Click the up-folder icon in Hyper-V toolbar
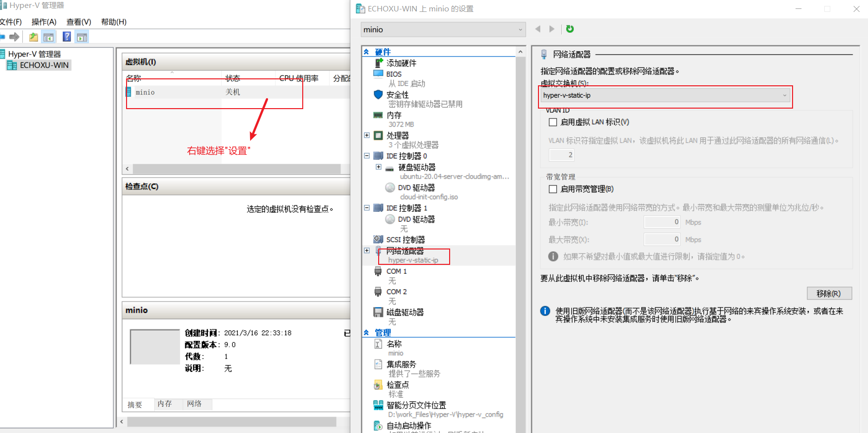The height and width of the screenshot is (433, 868). 33,37
